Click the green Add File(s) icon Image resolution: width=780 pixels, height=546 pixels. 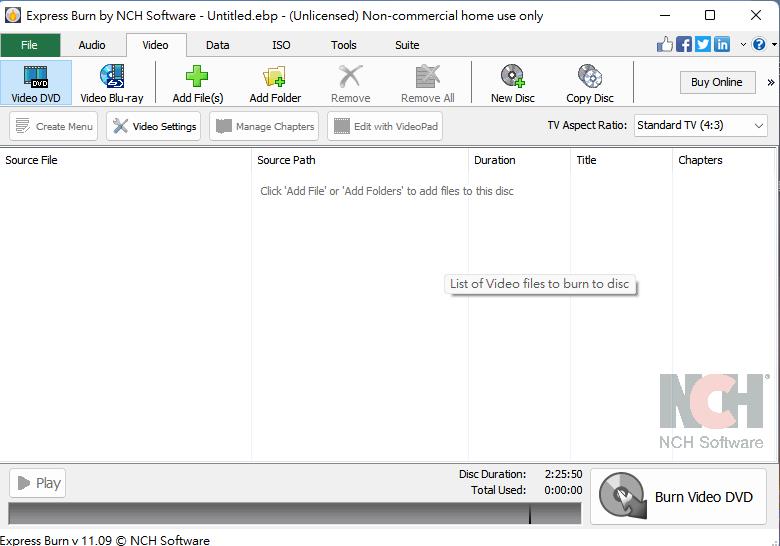[x=197, y=76]
